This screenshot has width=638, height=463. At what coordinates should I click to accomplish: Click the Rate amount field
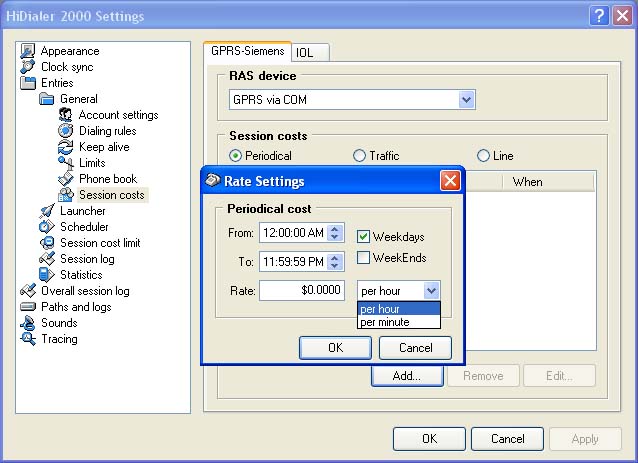point(302,290)
